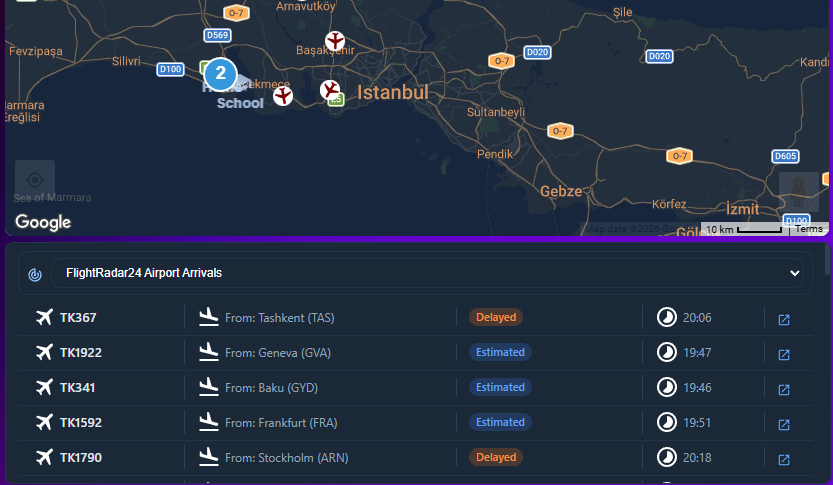This screenshot has height=485, width=833.
Task: Click the airplane icon next to TK341
Action: point(45,387)
